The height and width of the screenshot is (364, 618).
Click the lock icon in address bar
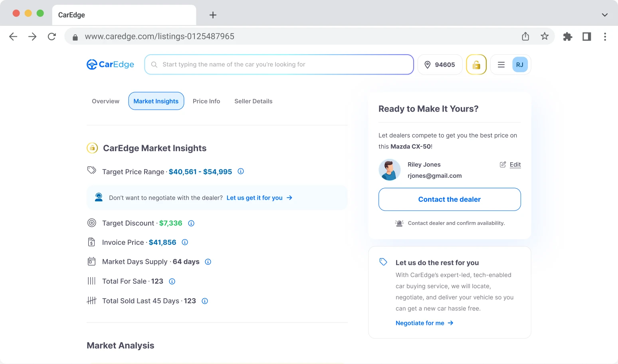[x=75, y=37]
